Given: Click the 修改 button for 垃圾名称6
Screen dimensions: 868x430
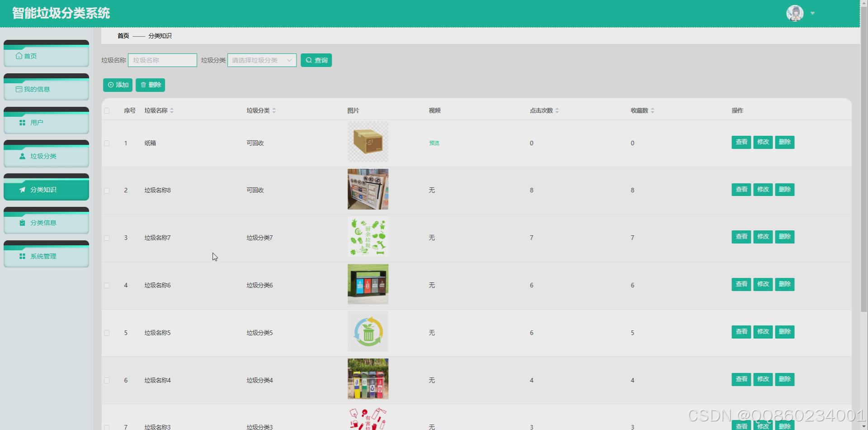Looking at the screenshot, I should click(763, 284).
